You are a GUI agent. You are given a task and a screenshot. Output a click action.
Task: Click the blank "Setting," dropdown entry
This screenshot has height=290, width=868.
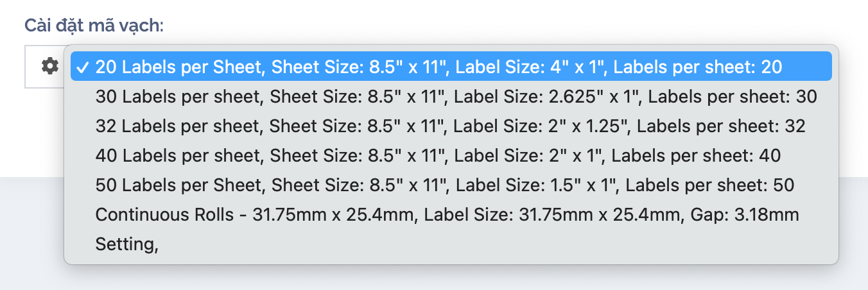tap(127, 244)
